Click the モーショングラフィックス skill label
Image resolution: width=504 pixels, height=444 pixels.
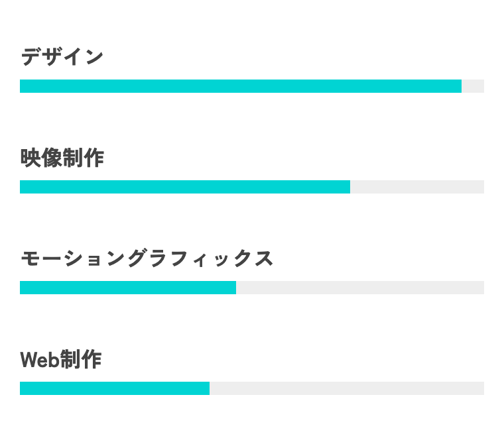pos(147,258)
